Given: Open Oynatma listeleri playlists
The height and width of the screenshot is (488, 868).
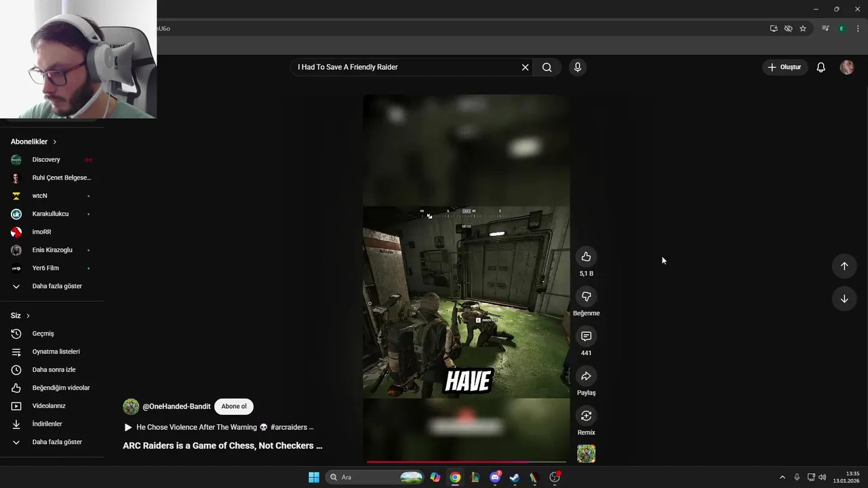Looking at the screenshot, I should click(52, 352).
